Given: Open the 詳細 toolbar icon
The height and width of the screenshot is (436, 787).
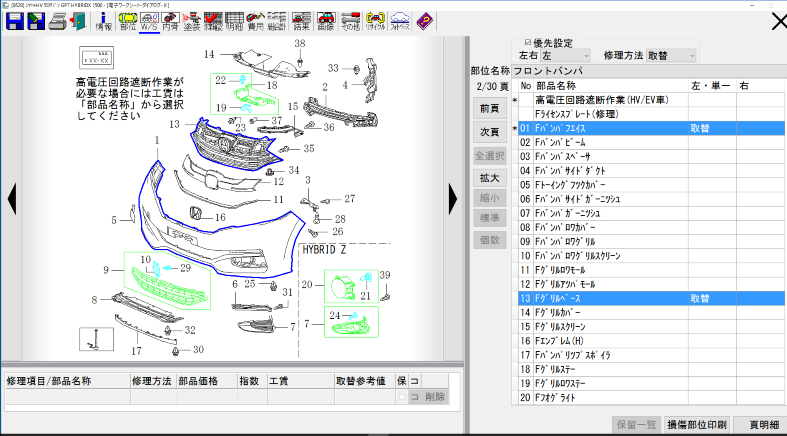Looking at the screenshot, I should [x=213, y=22].
